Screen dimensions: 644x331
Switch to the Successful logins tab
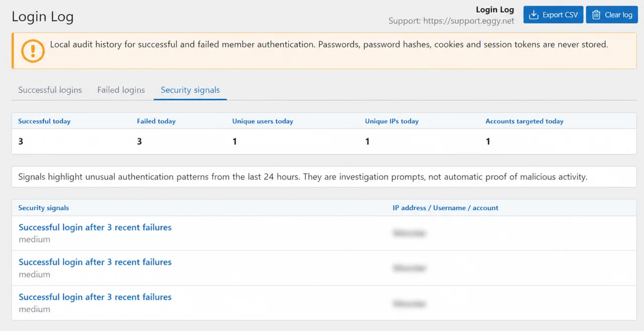click(x=50, y=90)
